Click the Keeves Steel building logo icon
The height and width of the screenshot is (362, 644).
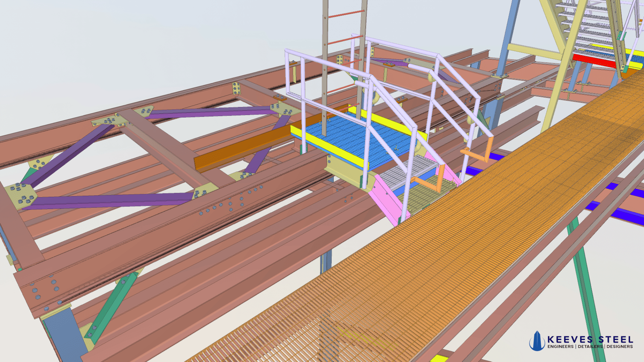[x=537, y=341]
